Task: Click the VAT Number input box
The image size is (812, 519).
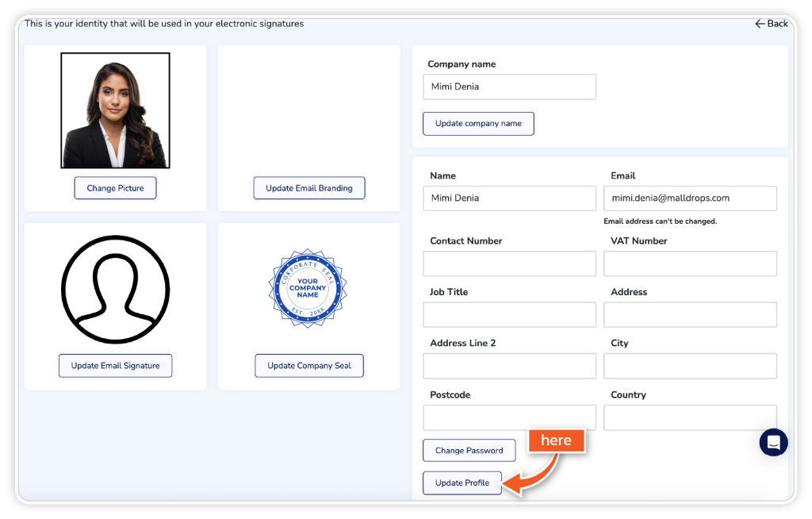Action: pos(690,263)
